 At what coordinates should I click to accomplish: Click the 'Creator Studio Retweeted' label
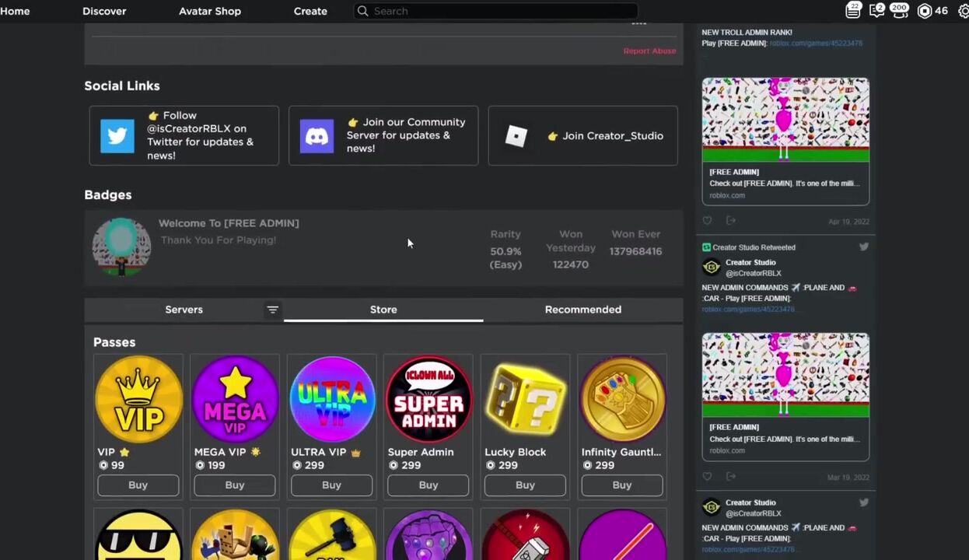click(754, 247)
